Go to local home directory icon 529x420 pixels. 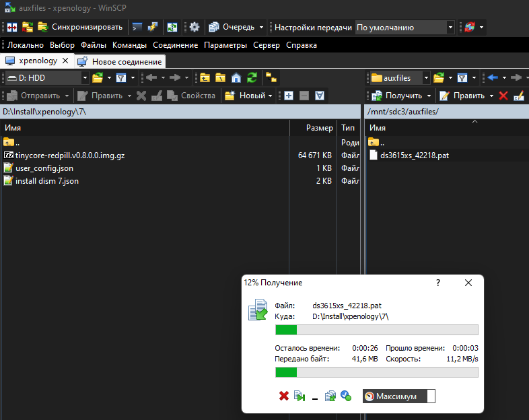click(236, 77)
